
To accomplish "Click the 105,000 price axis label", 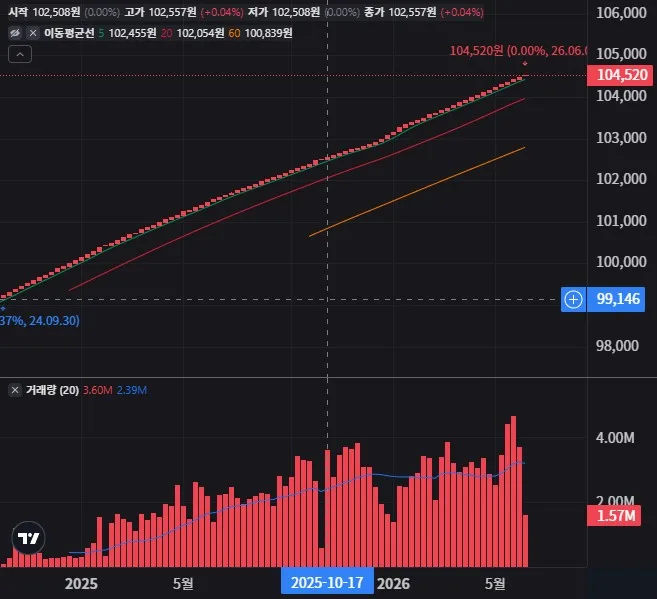I will 621,54.
